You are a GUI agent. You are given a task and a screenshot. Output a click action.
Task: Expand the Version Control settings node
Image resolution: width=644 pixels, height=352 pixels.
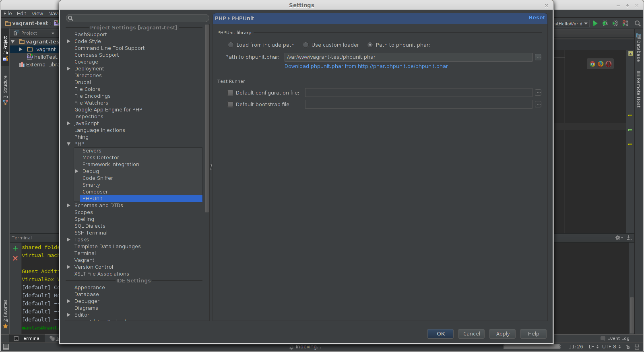(69, 267)
